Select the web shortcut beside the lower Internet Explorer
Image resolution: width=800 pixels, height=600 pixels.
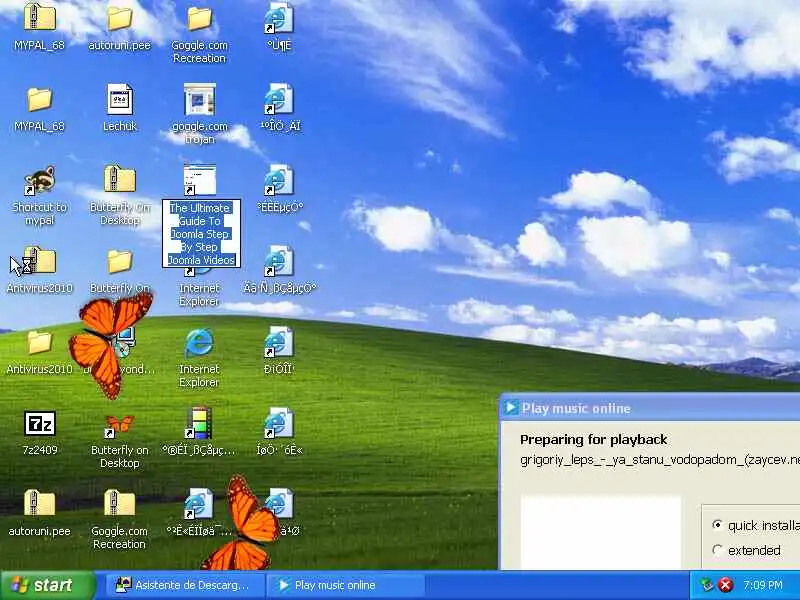279,342
